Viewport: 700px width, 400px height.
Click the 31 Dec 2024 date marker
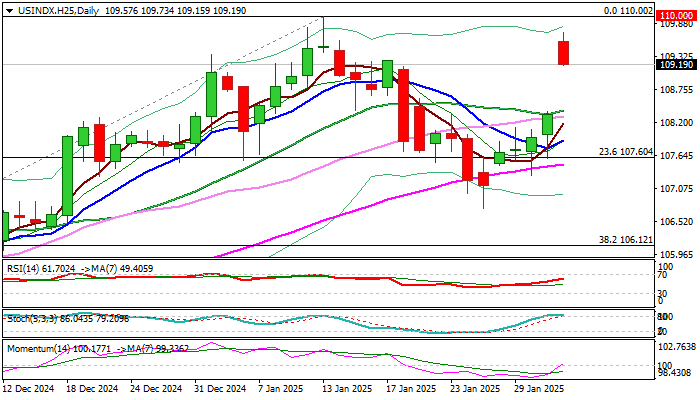click(220, 389)
